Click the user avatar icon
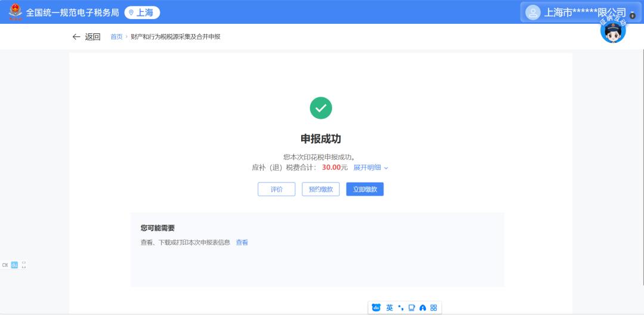The image size is (644, 315). coord(532,13)
